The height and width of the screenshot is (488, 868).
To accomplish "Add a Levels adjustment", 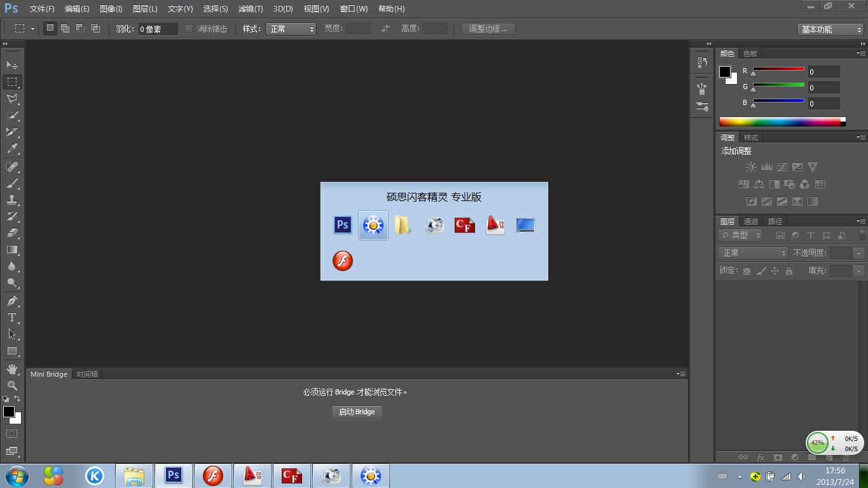I will tap(766, 167).
